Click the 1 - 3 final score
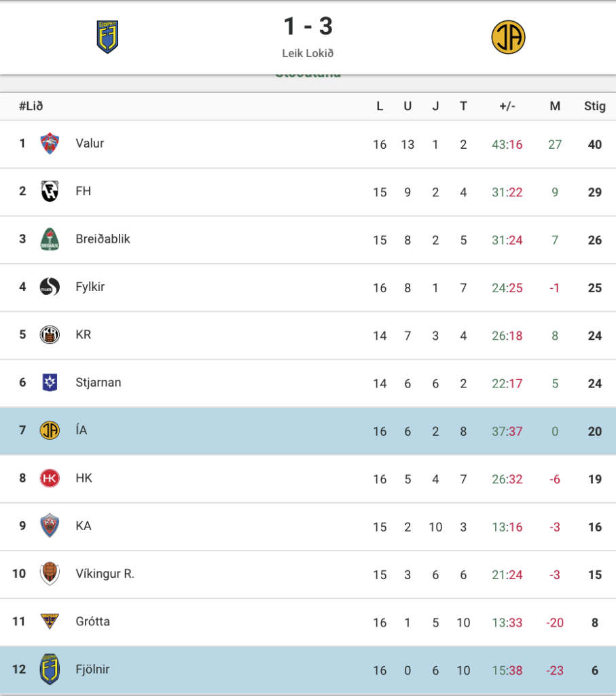Image resolution: width=616 pixels, height=696 pixels. (308, 27)
